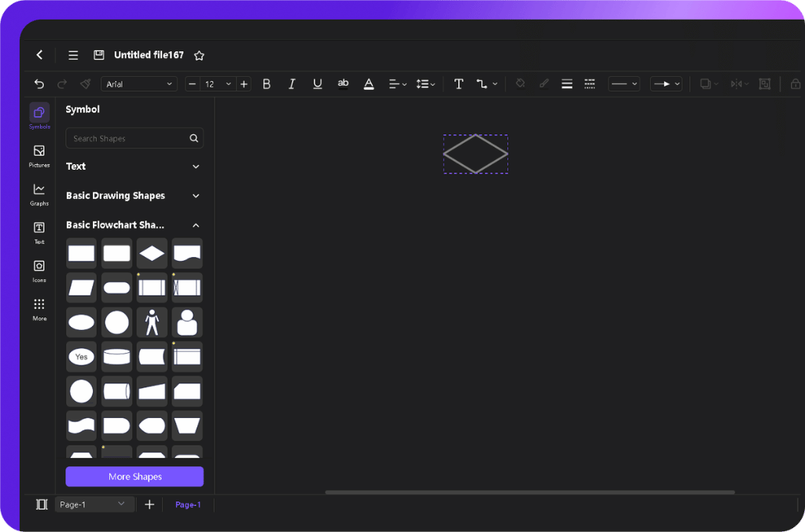
Task: Toggle underline formatting
Action: click(317, 83)
